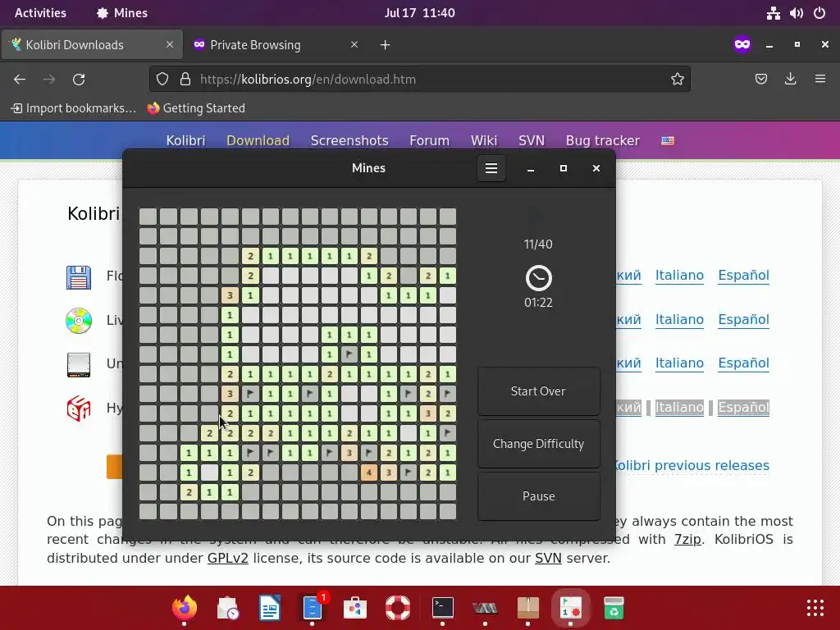Click Italiano in the floppy row
840x630 pixels.
(x=679, y=276)
